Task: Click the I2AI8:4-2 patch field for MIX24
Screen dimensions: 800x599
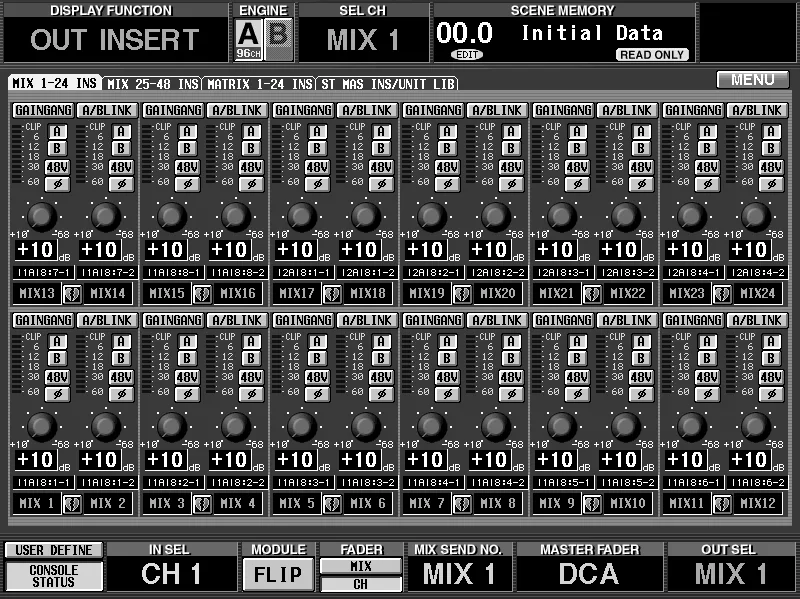Action: coord(757,272)
